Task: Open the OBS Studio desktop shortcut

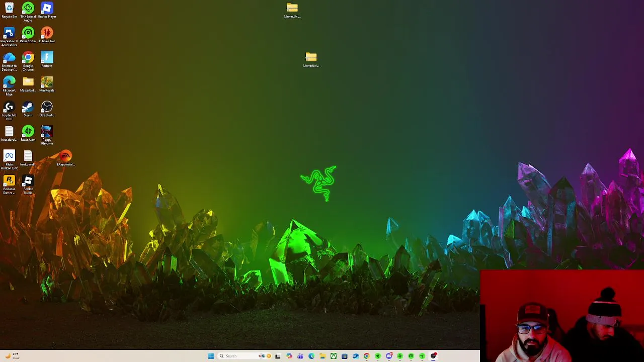Action: click(47, 109)
